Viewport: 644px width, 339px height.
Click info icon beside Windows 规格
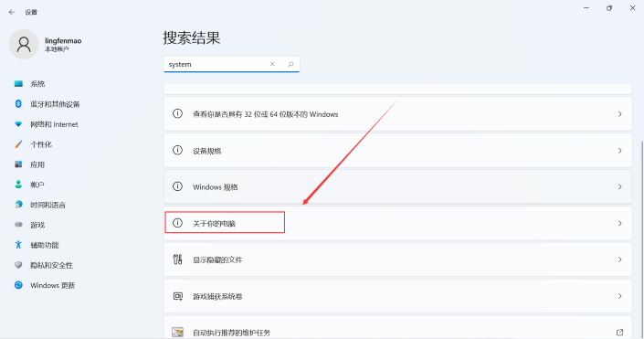(177, 186)
